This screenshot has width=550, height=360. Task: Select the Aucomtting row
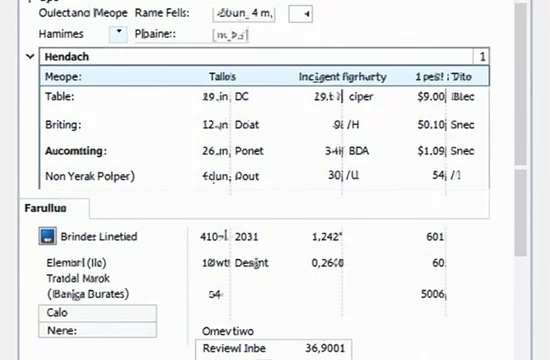coord(264,151)
